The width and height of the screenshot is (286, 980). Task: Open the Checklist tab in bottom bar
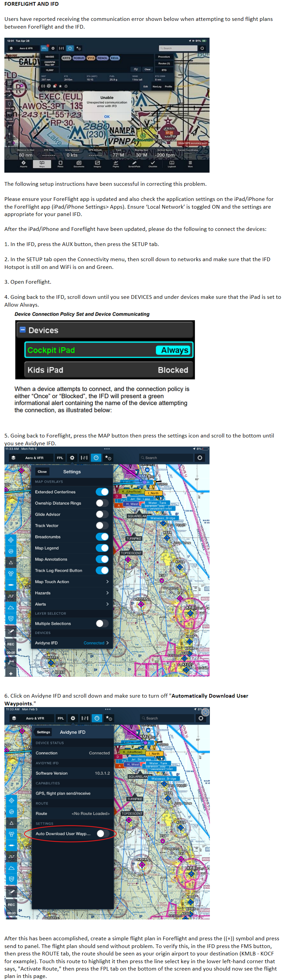(x=153, y=164)
